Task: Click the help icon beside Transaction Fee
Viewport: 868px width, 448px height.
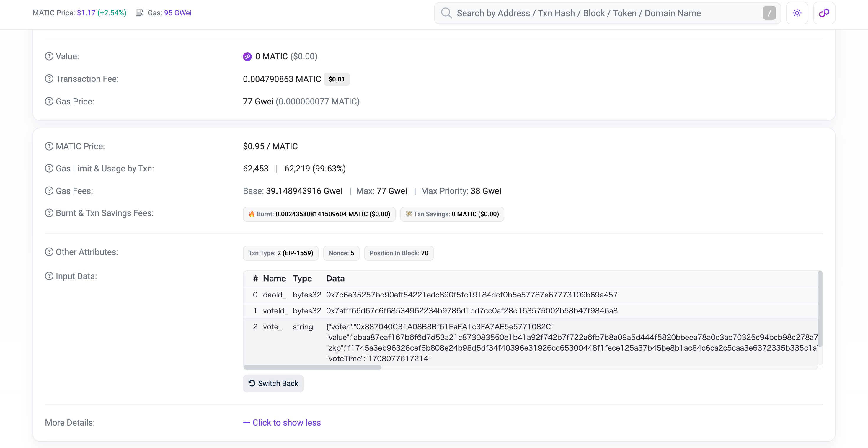Action: (49, 79)
